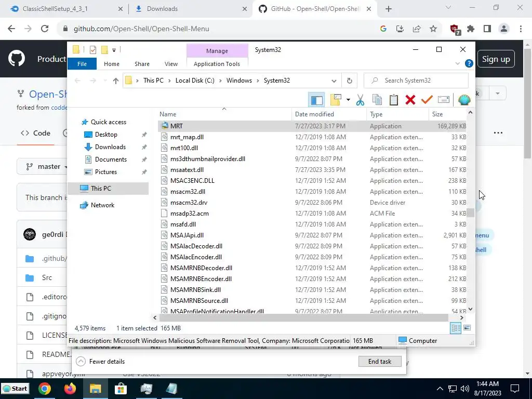Select Downloads in navigation pane
Screen dimensions: 532x399
tap(110, 147)
